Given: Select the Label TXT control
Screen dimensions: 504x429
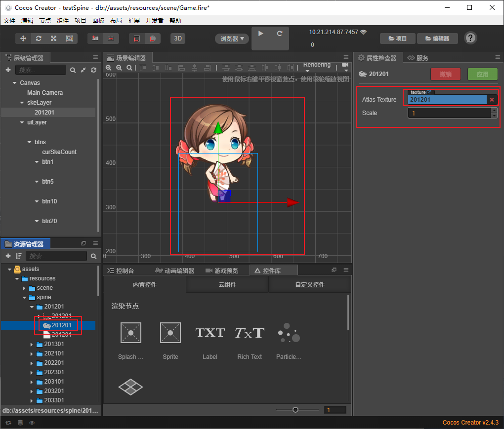Looking at the screenshot, I should coord(210,333).
